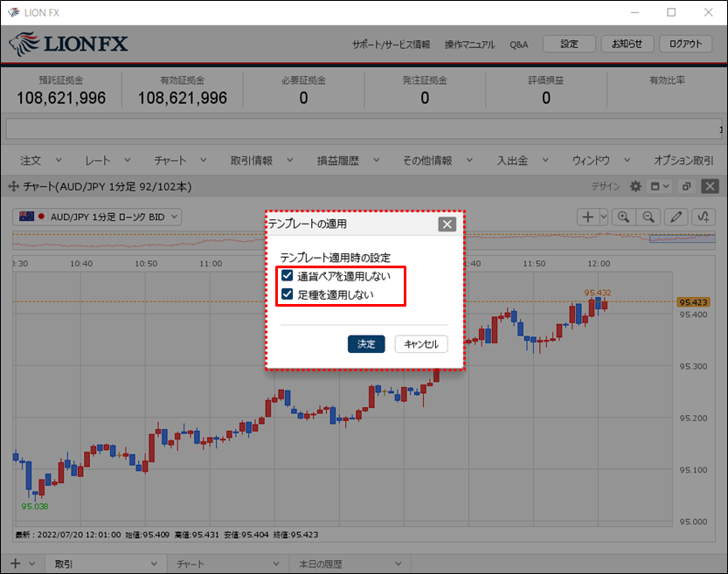This screenshot has height=574, width=728.
Task: Click the 95.300 price axis label
Action: click(x=693, y=366)
